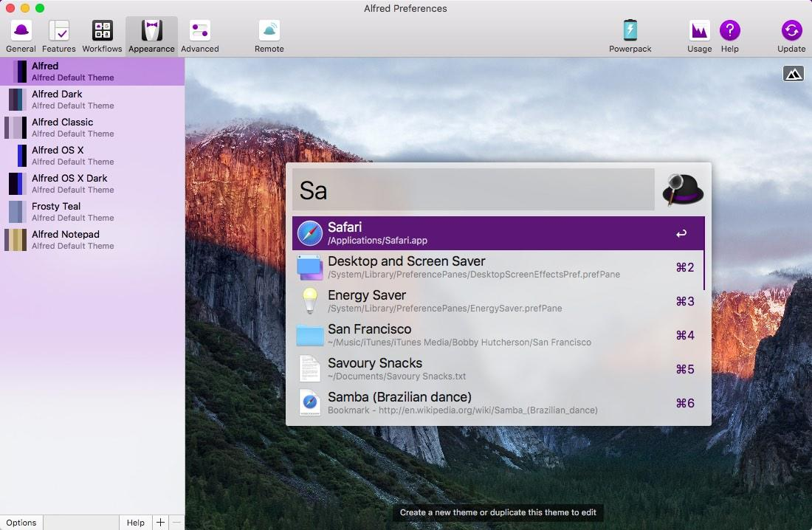Click the ~/Documents/Savoury Snacks.txt path

pyautogui.click(x=396, y=376)
